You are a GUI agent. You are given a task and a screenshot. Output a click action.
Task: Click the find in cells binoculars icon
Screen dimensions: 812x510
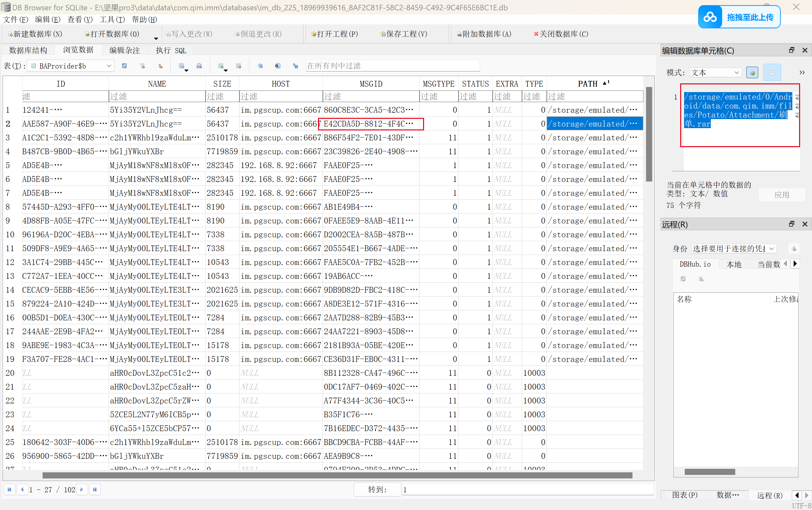click(277, 66)
